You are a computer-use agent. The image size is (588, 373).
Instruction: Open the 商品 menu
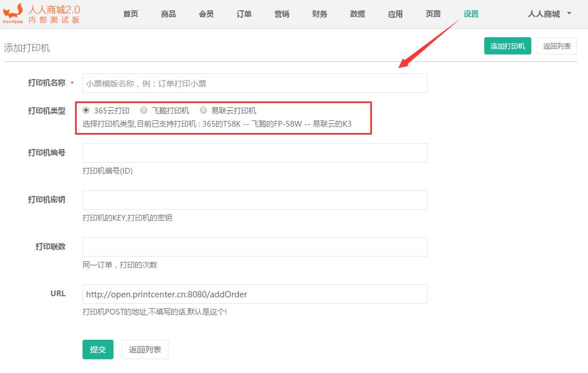(x=168, y=14)
